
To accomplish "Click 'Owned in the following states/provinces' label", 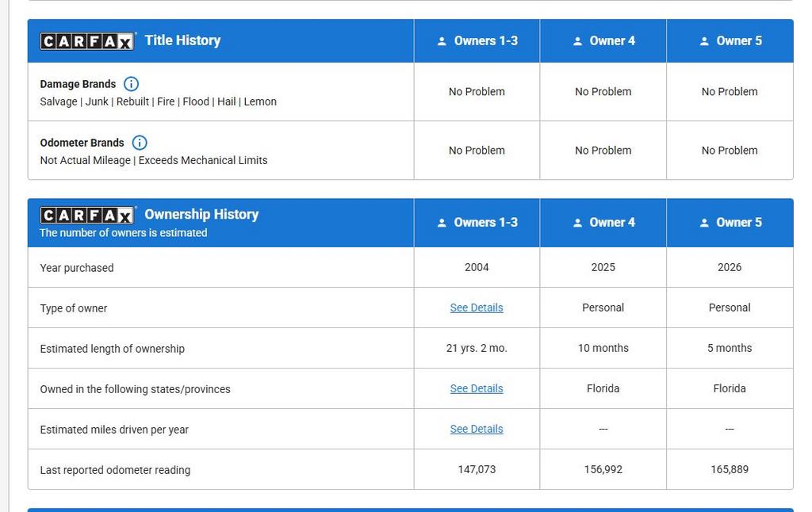I will click(x=135, y=389).
